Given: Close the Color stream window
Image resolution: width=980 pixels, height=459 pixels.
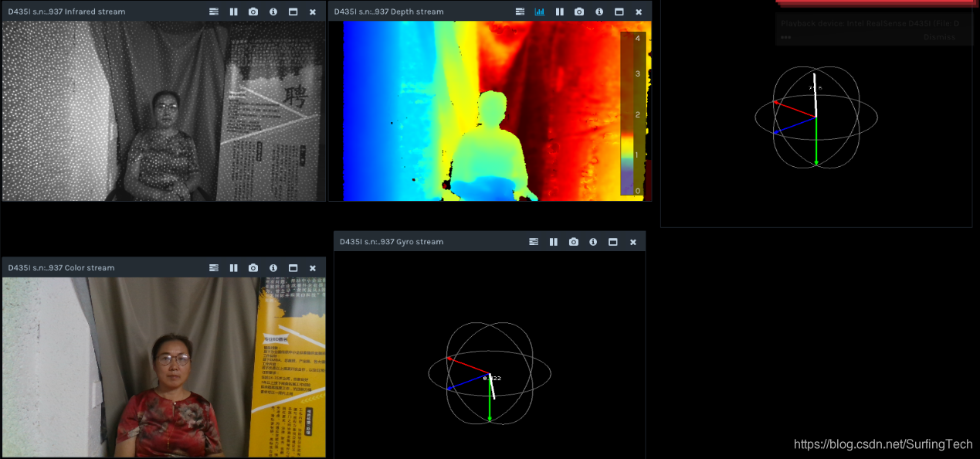Looking at the screenshot, I should [x=313, y=267].
